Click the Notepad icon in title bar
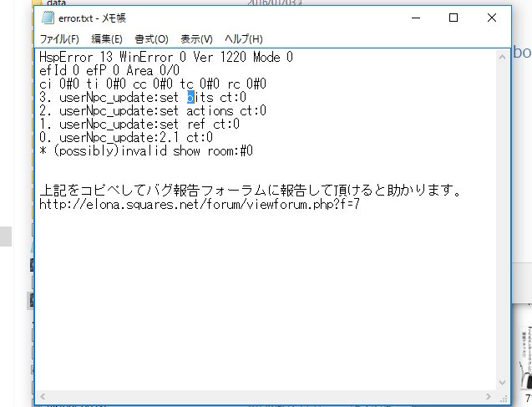Viewport: 532px width, 407px height. [48, 18]
